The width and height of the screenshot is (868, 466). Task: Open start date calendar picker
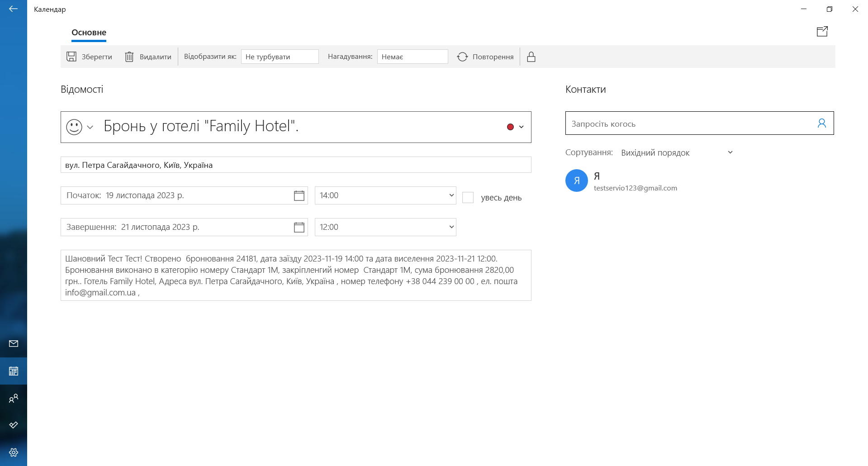tap(299, 195)
